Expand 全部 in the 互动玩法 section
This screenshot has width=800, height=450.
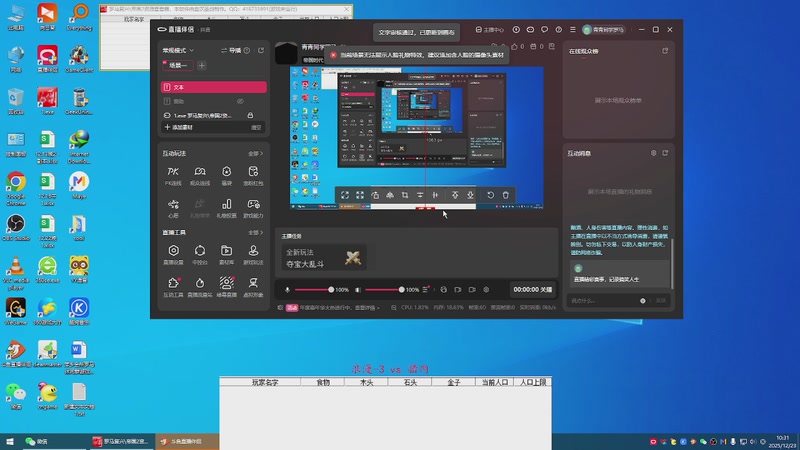[256, 154]
